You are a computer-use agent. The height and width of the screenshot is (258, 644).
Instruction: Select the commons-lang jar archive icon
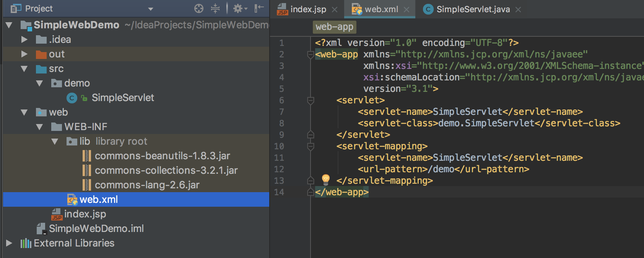point(87,185)
